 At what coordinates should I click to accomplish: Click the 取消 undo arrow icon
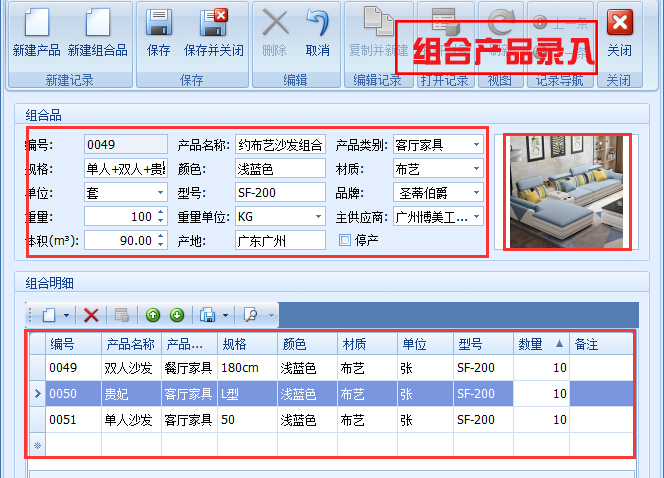[x=318, y=25]
